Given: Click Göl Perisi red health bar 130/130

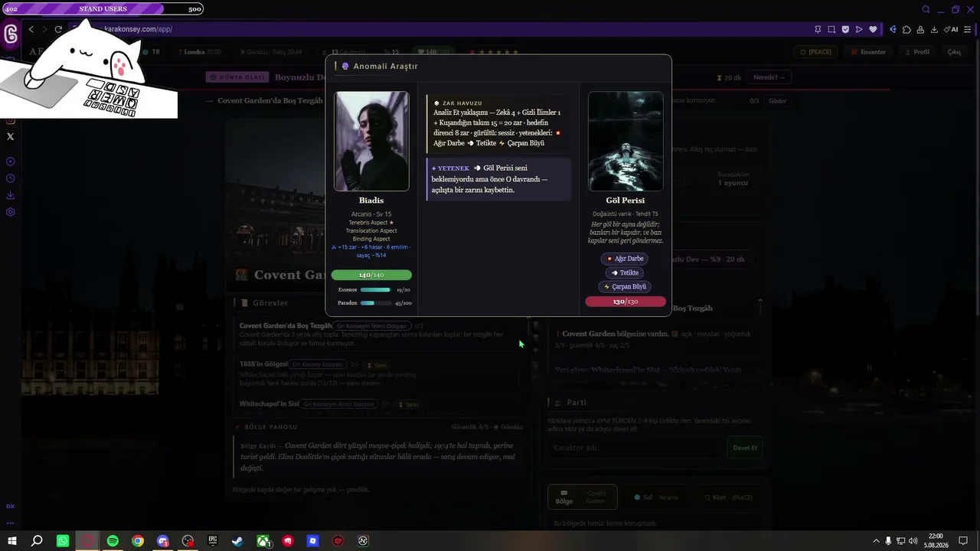Looking at the screenshot, I should pyautogui.click(x=626, y=302).
